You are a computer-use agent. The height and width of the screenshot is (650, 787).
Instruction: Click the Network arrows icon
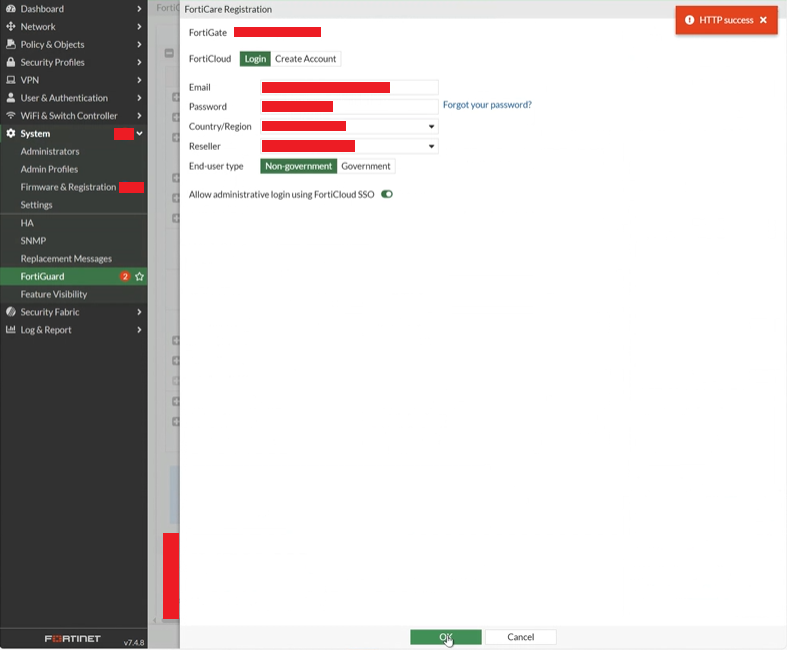tap(11, 26)
